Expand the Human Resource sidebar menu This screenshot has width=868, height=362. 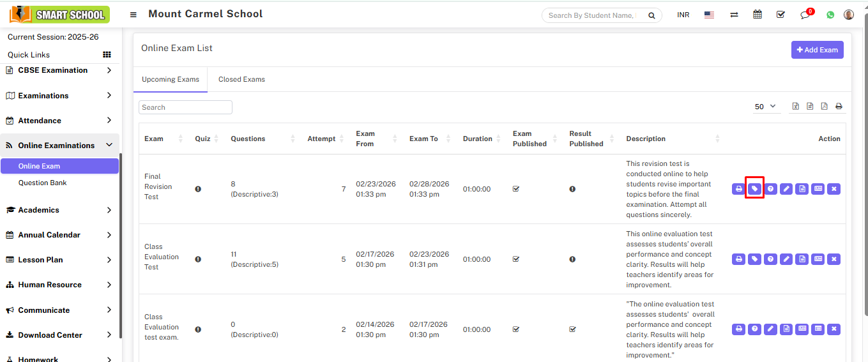(59, 285)
